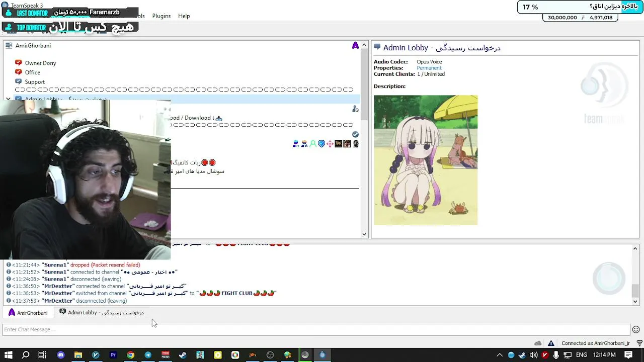Click the blue shield group icon

pyautogui.click(x=321, y=144)
